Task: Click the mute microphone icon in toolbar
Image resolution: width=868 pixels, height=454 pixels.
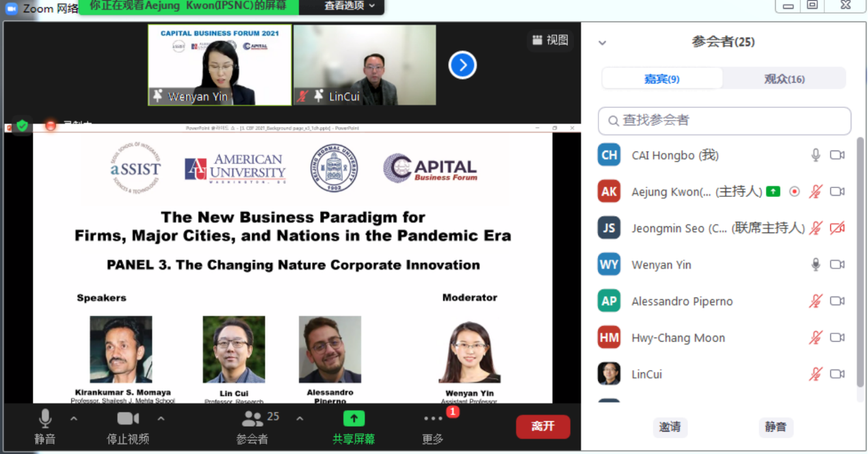Action: click(x=45, y=418)
